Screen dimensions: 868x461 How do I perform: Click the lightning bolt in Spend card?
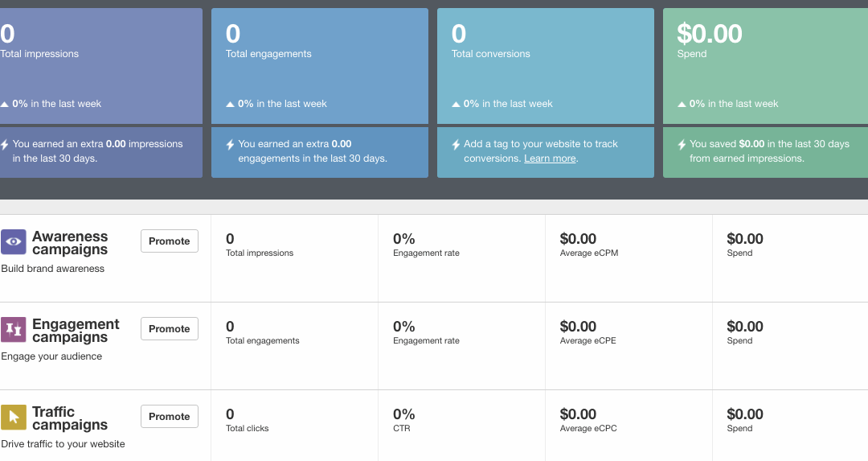pos(682,145)
